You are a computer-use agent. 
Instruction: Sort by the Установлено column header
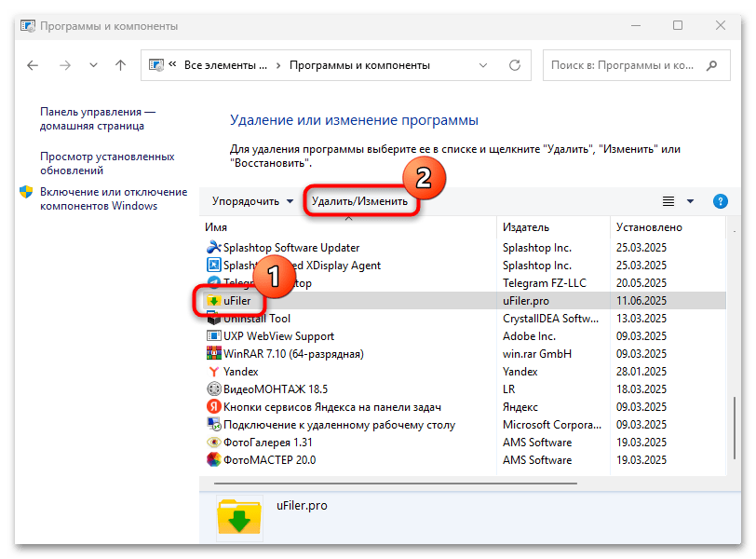click(649, 227)
